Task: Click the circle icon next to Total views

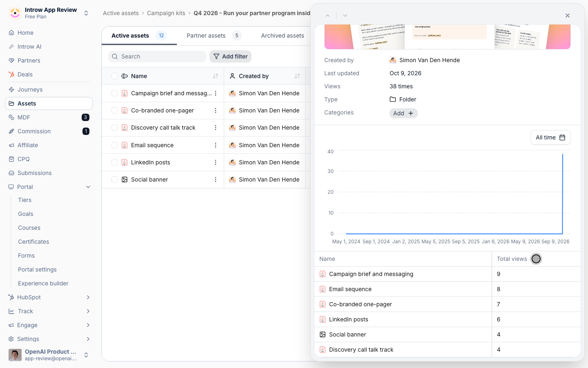Action: 536,259
